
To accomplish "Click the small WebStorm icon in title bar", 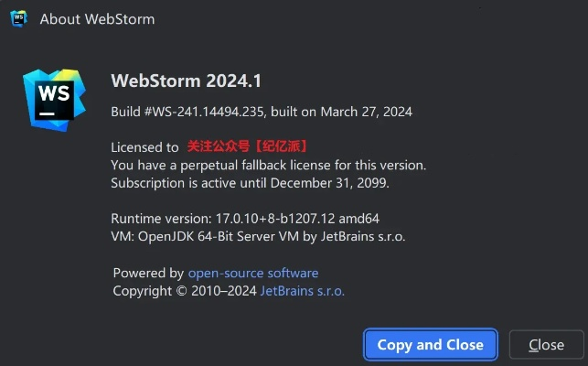I will 17,18.
